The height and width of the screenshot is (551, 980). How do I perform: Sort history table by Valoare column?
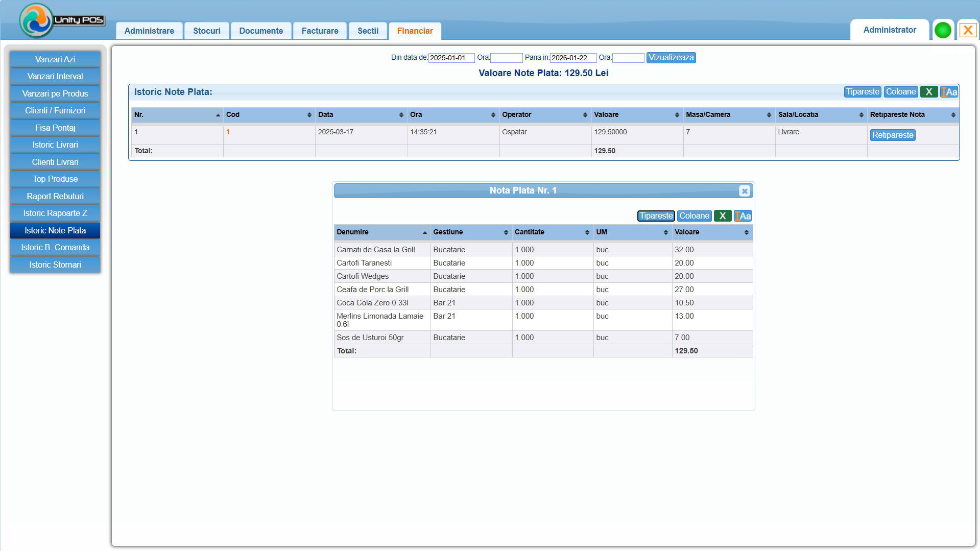[636, 115]
